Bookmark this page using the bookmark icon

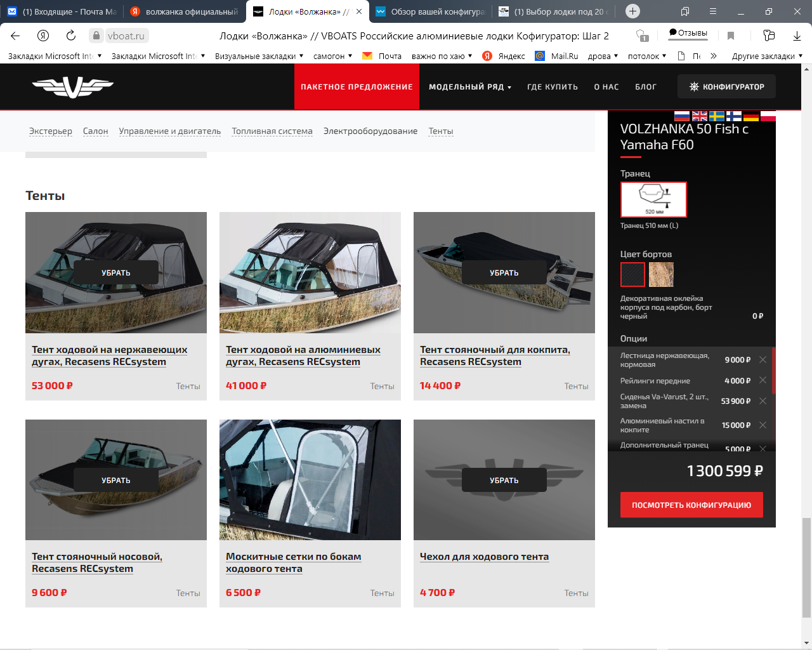point(731,36)
